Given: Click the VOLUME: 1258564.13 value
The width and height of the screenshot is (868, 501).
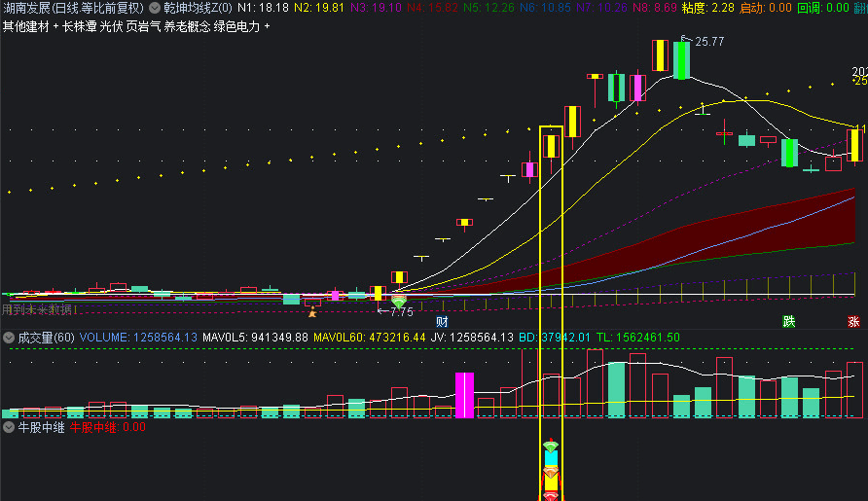Looking at the screenshot, I should point(138,338).
